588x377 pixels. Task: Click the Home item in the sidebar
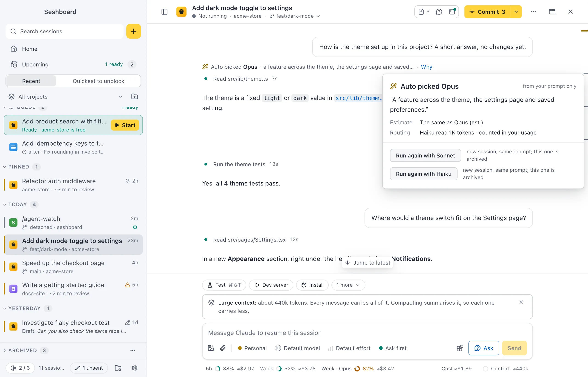coord(73,49)
